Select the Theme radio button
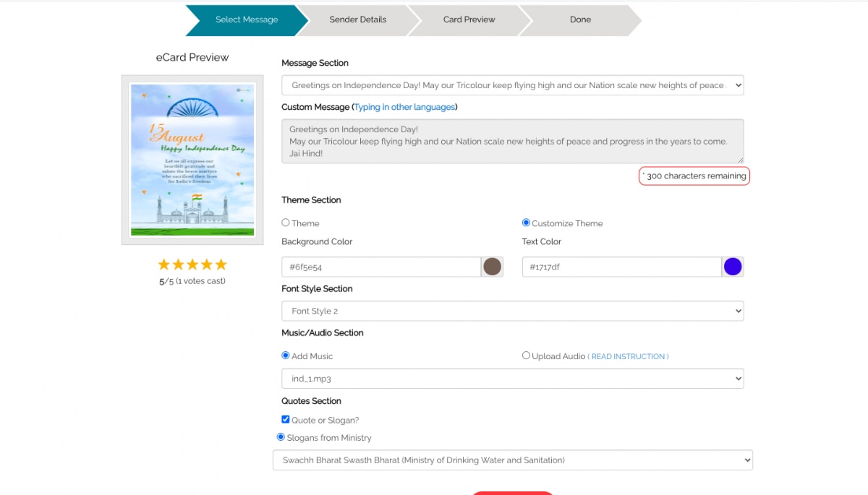 coord(286,223)
